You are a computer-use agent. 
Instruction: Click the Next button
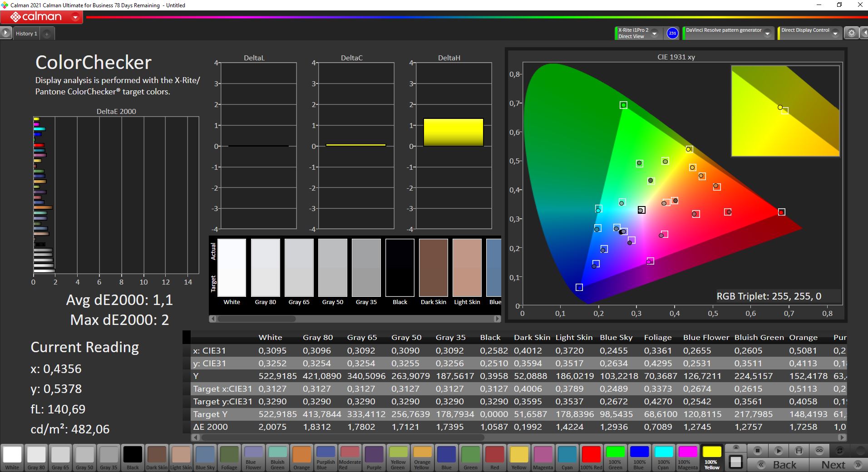839,465
